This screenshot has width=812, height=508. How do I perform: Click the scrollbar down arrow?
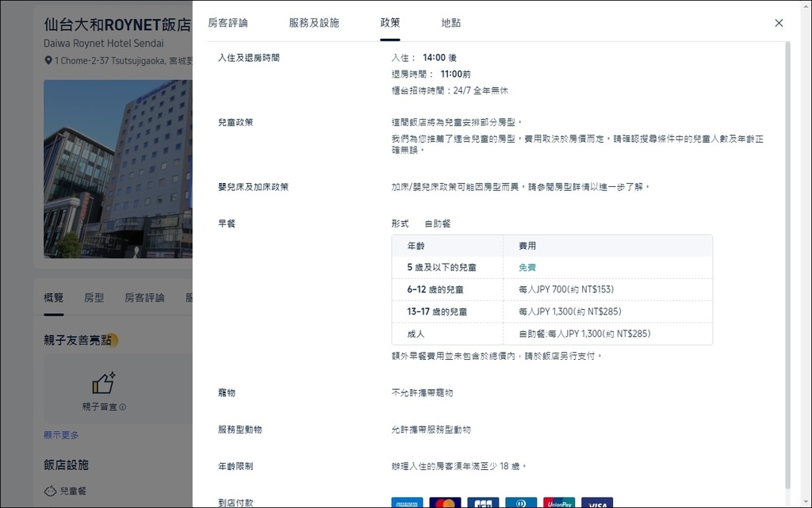click(x=806, y=502)
